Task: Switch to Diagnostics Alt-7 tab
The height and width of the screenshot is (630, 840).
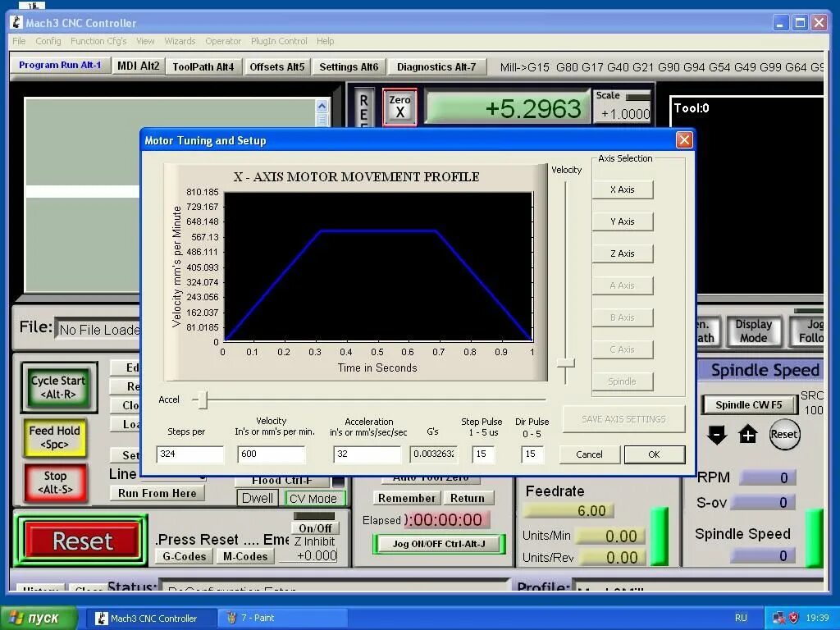Action: click(436, 67)
